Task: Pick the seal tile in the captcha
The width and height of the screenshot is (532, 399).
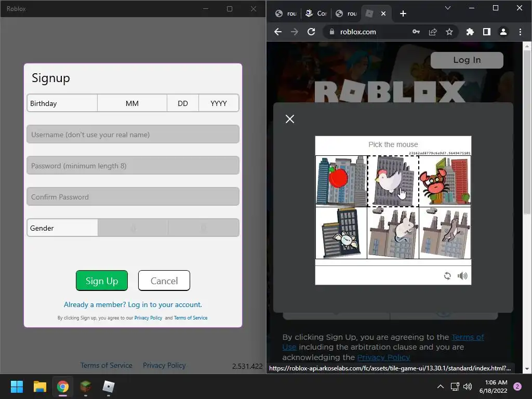Action: pyautogui.click(x=445, y=233)
